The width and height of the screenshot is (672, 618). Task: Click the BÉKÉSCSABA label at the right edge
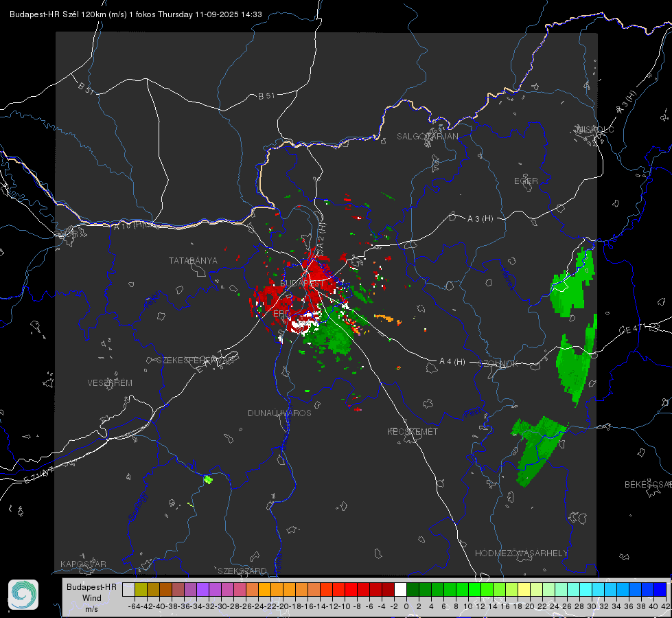pos(648,485)
